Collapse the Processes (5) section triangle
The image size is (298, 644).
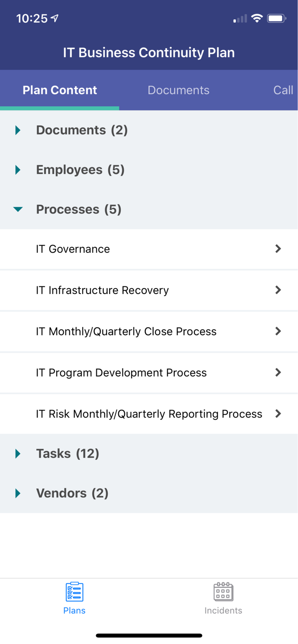[x=18, y=210]
